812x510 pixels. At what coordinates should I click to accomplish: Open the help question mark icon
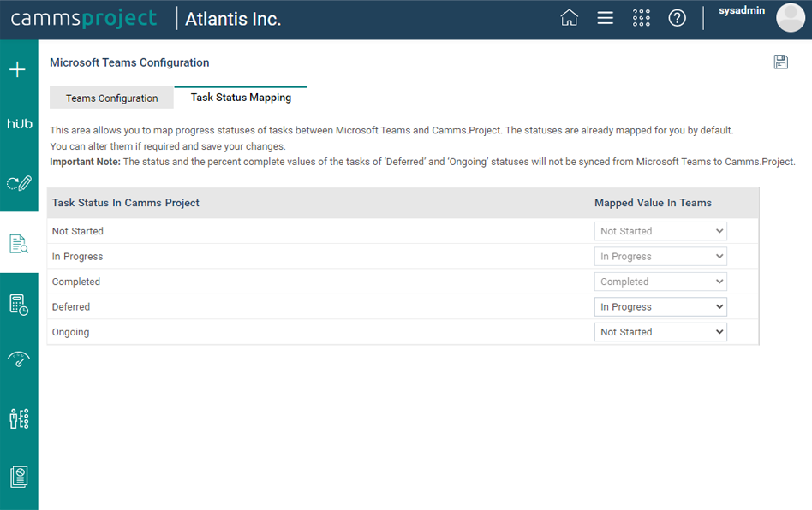pyautogui.click(x=677, y=18)
